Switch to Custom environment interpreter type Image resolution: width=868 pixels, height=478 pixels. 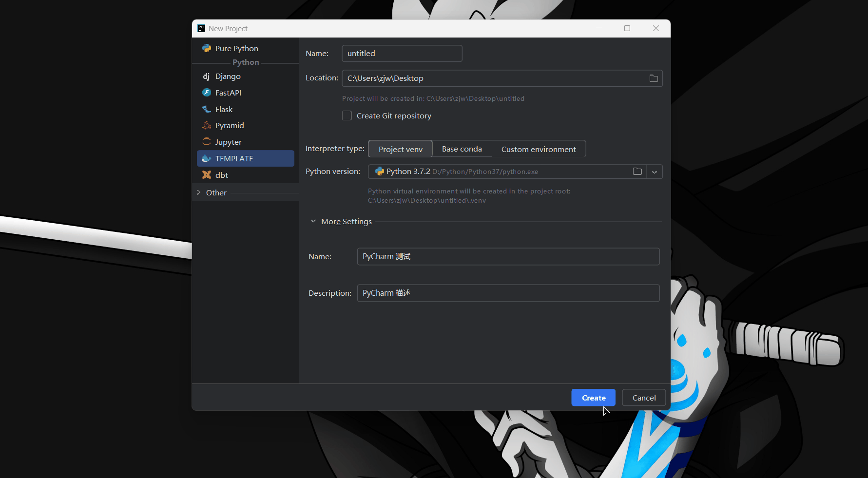[539, 149]
